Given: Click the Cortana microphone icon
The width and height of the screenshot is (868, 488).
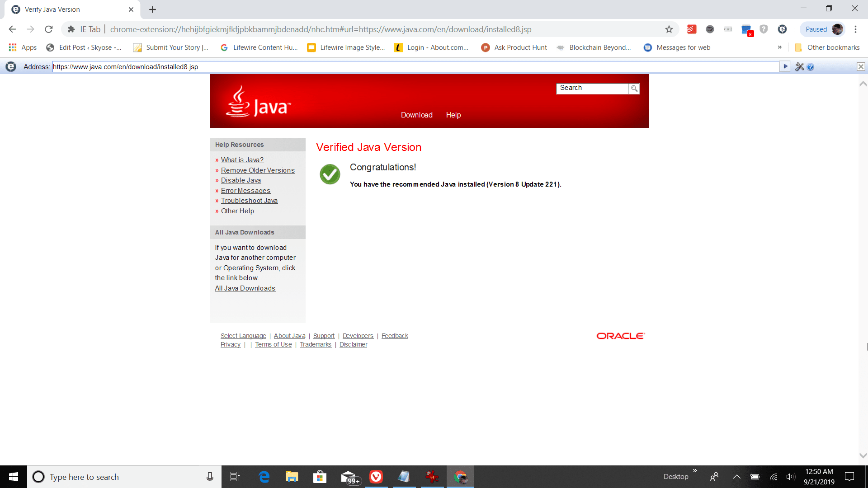Looking at the screenshot, I should [x=210, y=477].
